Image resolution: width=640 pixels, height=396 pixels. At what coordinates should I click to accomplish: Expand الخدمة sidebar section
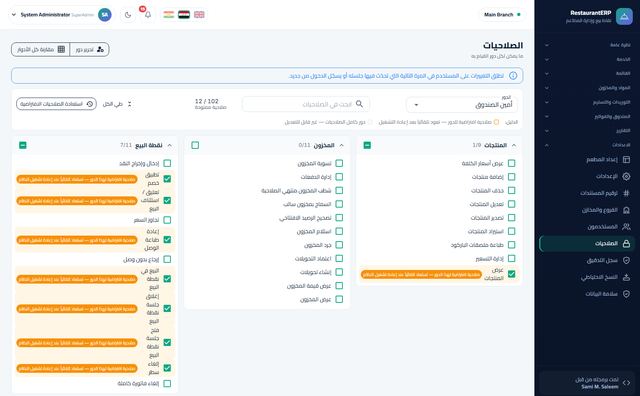[587, 59]
